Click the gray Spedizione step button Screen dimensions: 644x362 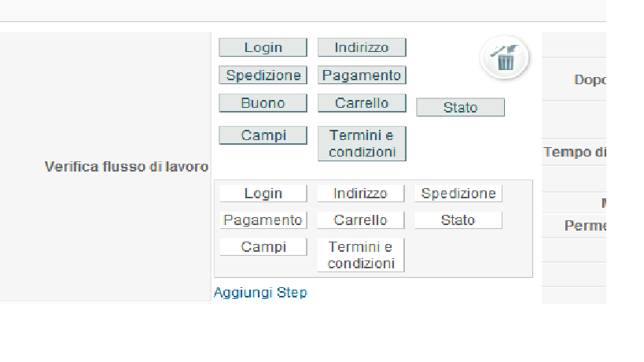pyautogui.click(x=263, y=76)
